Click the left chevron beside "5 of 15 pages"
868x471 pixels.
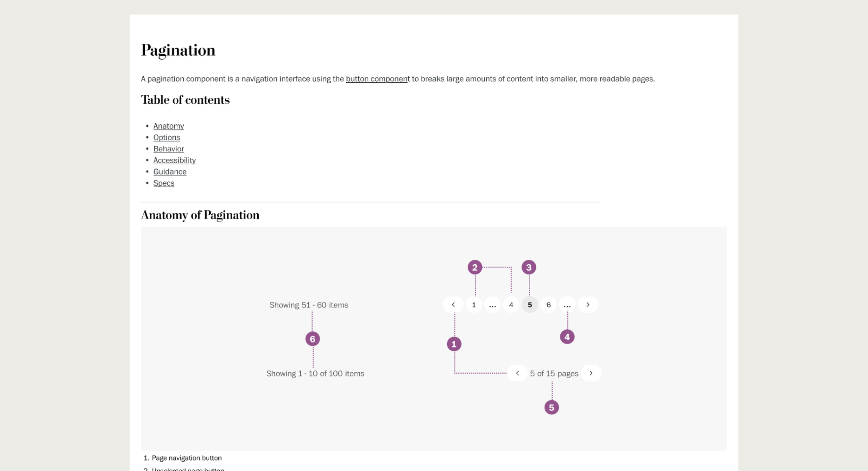tap(517, 373)
